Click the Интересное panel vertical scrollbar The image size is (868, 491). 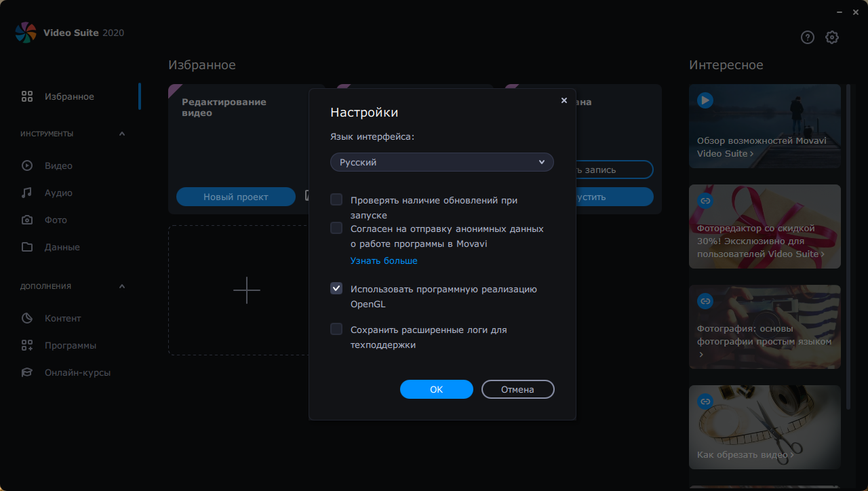click(x=848, y=244)
